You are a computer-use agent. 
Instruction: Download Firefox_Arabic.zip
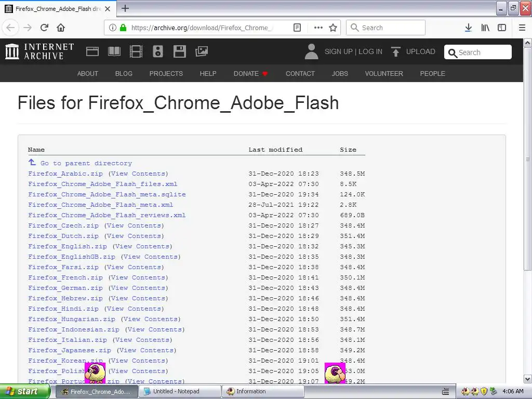pos(65,174)
